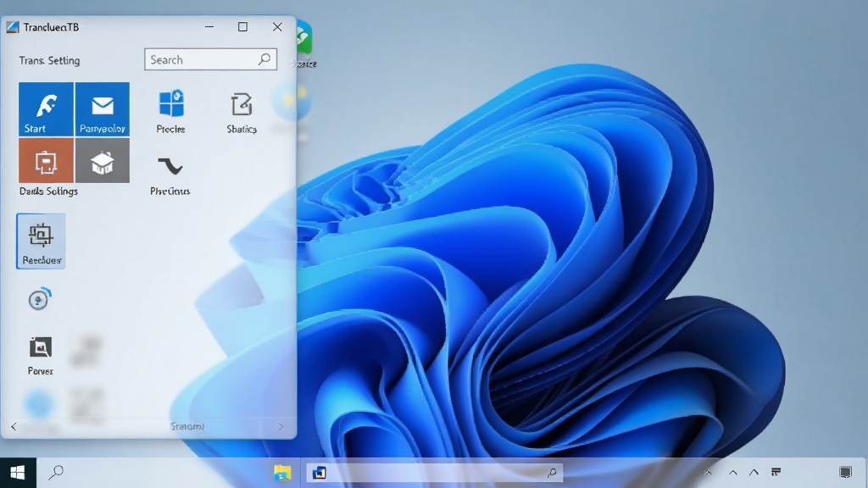Click the magnifier at taskbar search bar end
This screenshot has width=868, height=488.
[552, 473]
